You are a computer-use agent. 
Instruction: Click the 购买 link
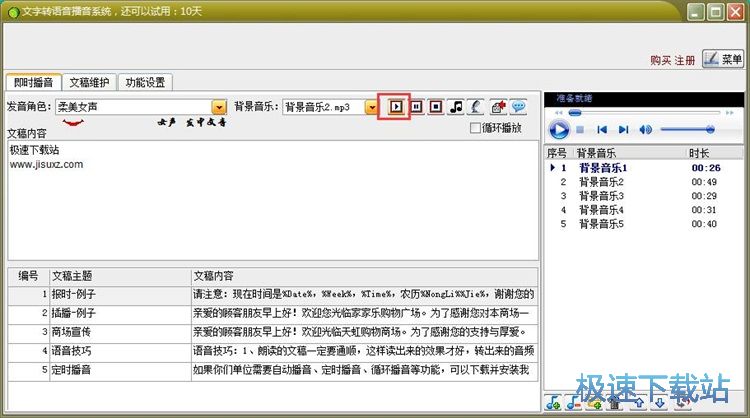(x=660, y=60)
